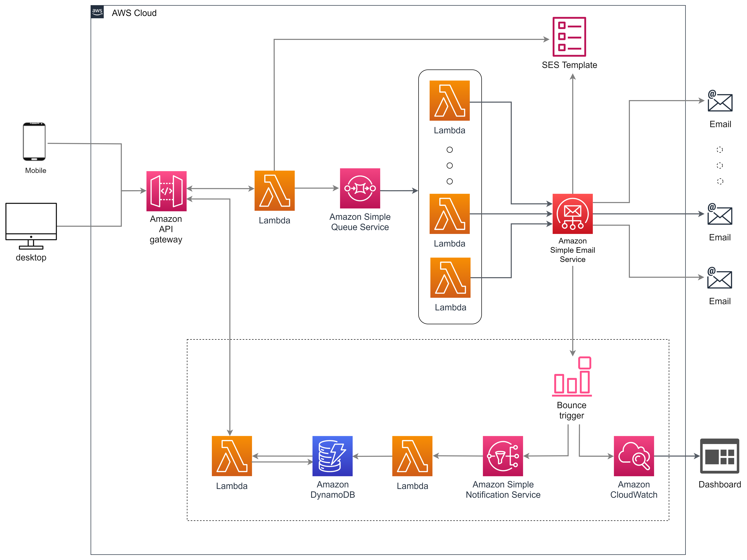Select Lambda icon next to API gateway

[275, 191]
